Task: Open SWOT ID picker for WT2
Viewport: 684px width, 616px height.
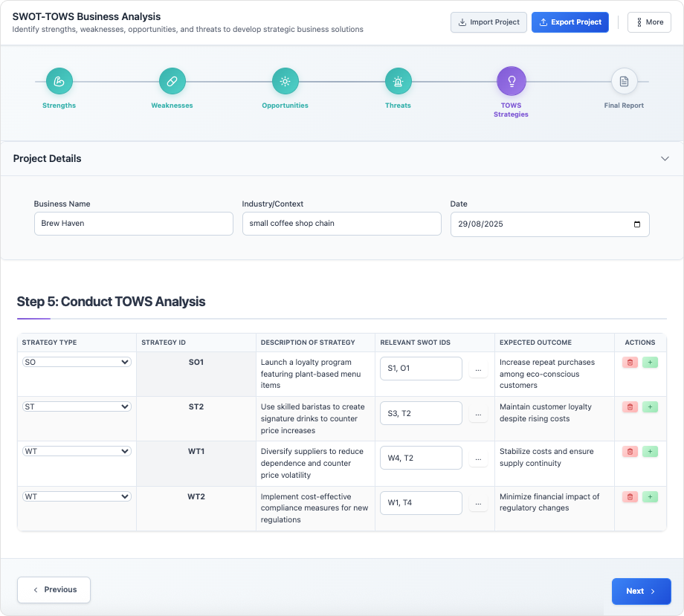Action: coord(478,503)
